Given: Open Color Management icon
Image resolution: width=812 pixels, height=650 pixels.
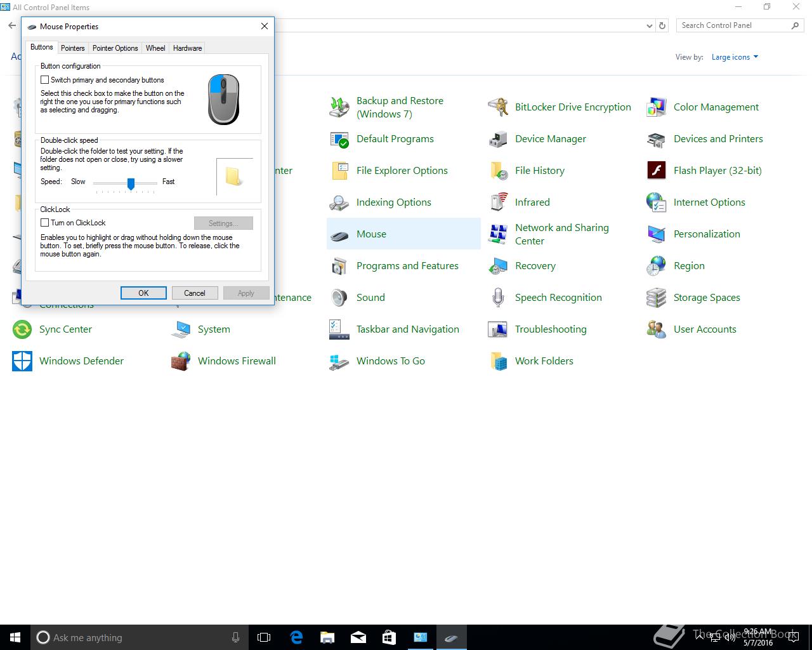Looking at the screenshot, I should click(x=657, y=107).
